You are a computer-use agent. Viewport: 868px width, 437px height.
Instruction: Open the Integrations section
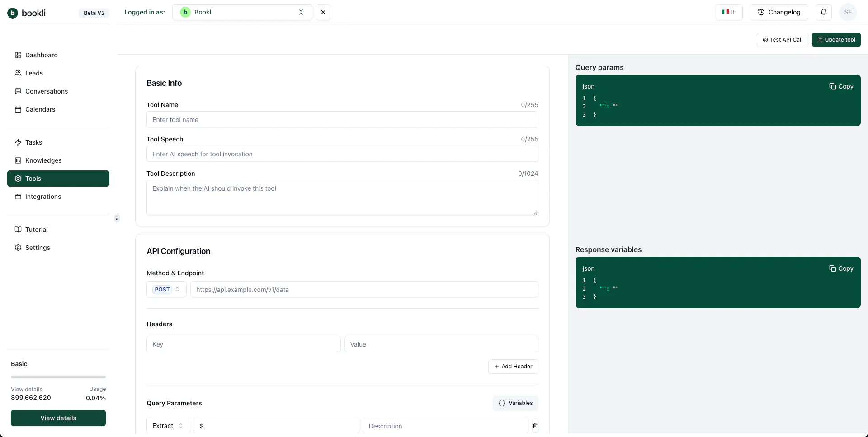point(58,197)
